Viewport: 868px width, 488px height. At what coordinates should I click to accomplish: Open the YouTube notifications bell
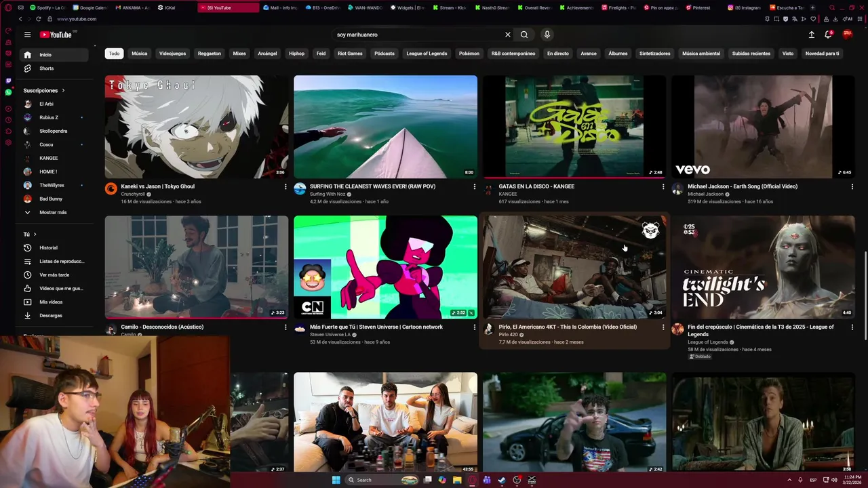tap(828, 35)
